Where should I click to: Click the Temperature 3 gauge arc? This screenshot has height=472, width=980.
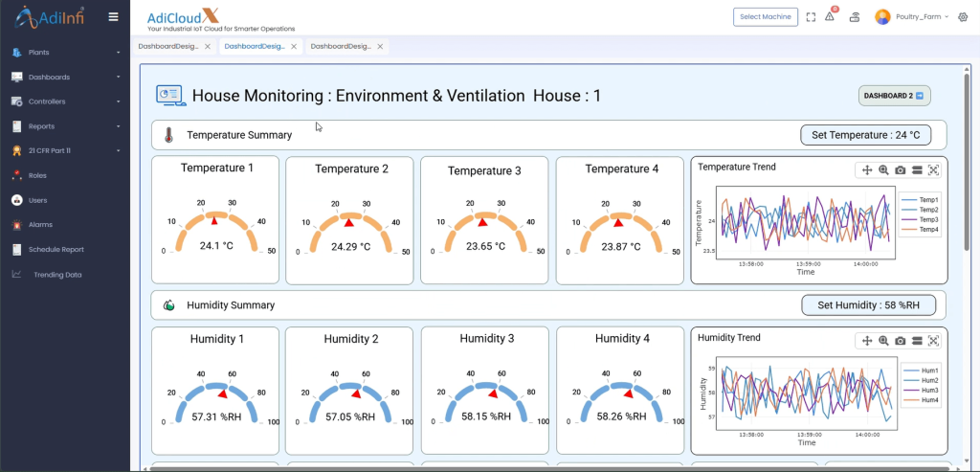coord(485,231)
